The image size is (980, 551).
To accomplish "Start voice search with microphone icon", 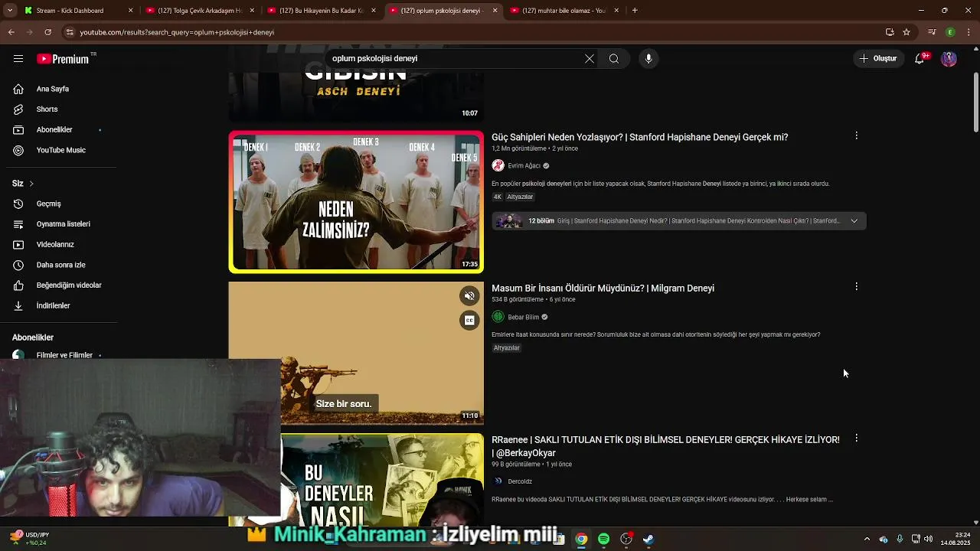I will (648, 59).
